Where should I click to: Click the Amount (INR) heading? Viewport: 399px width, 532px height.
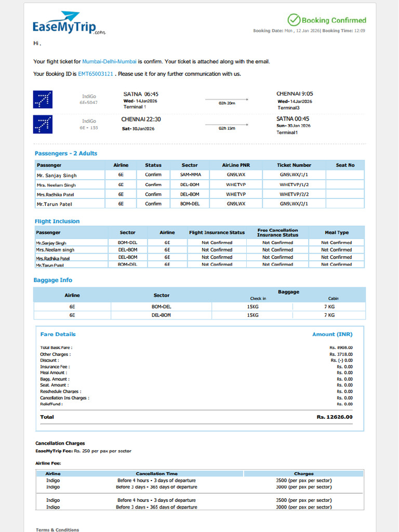coord(332,334)
